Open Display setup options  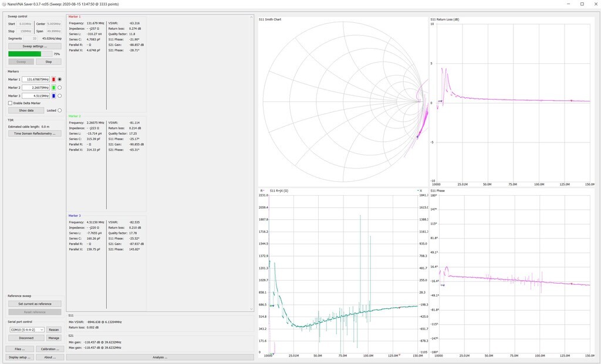coord(20,357)
